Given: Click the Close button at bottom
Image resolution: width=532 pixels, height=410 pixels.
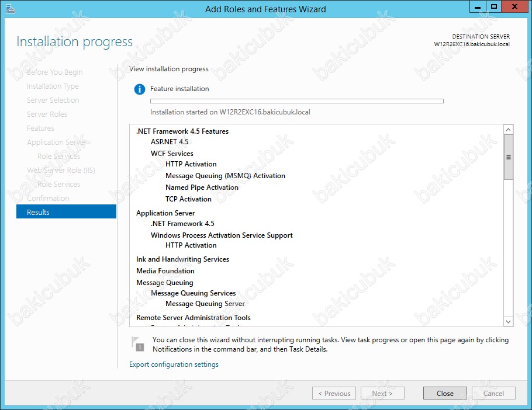Looking at the screenshot, I should click(x=445, y=394).
